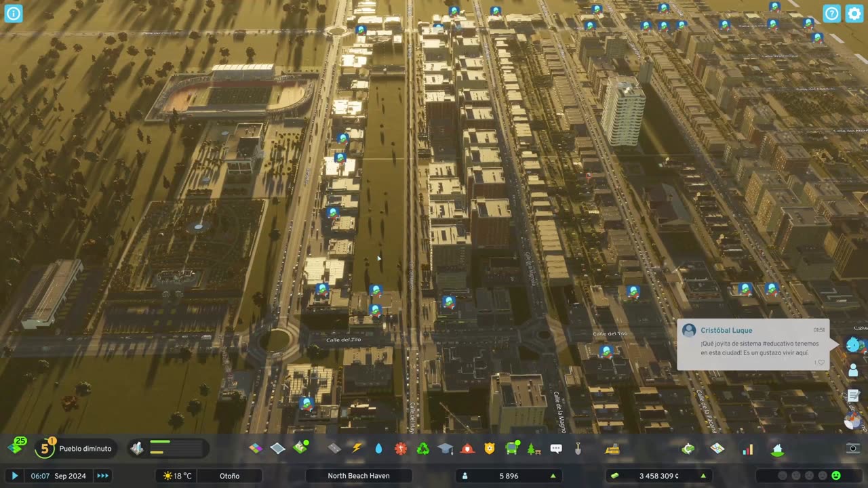The height and width of the screenshot is (488, 868).
Task: Open the Signature Buildings menu
Action: click(300, 448)
